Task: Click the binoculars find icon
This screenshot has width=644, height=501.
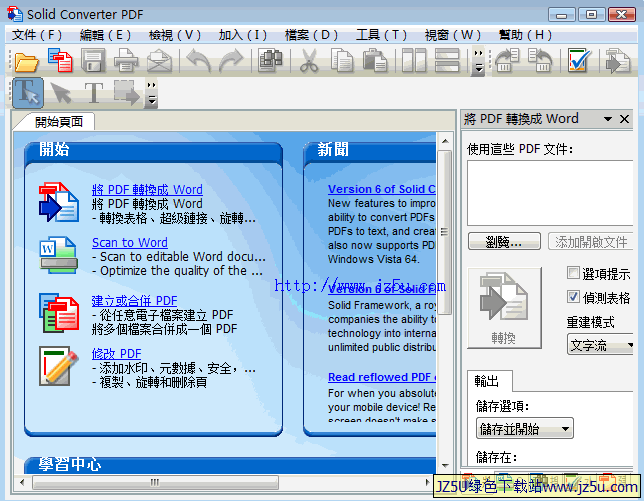Action: click(270, 60)
